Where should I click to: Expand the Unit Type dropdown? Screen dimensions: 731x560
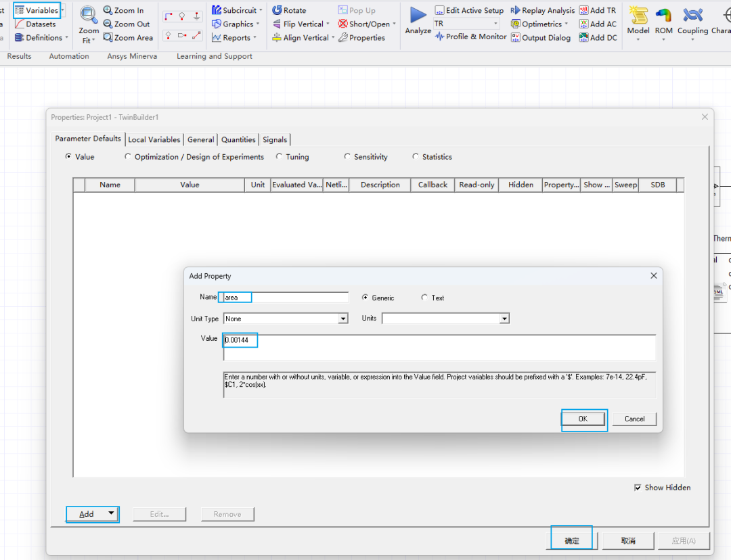[343, 319]
